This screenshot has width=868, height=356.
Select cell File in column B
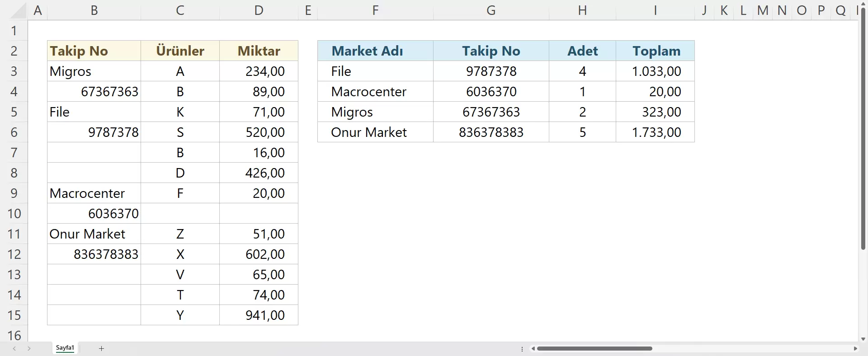[x=94, y=112]
